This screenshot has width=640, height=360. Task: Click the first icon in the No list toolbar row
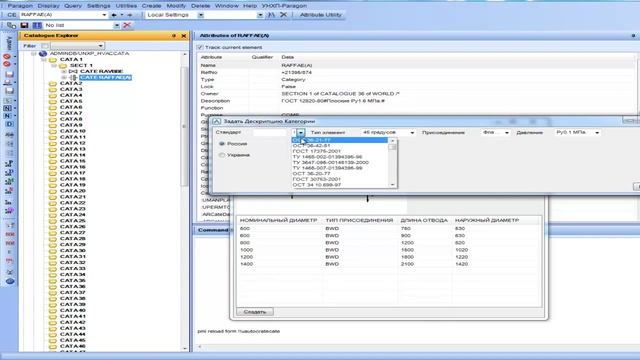point(11,25)
